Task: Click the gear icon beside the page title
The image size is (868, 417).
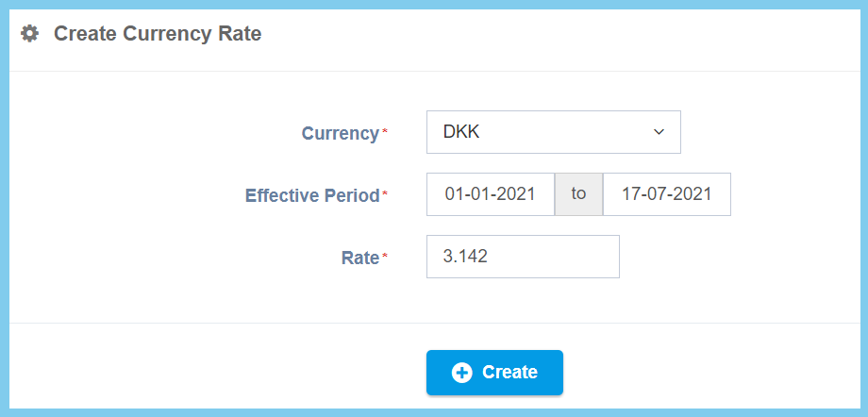Action: 30,34
